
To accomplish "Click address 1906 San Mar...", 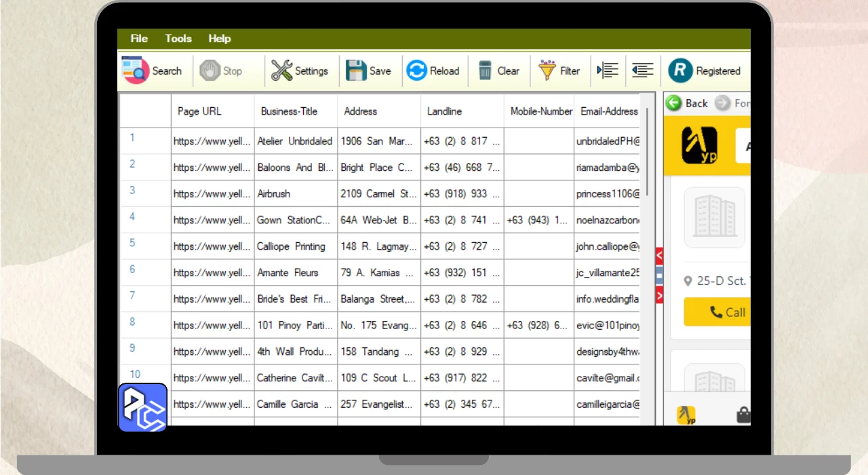I will 379,141.
